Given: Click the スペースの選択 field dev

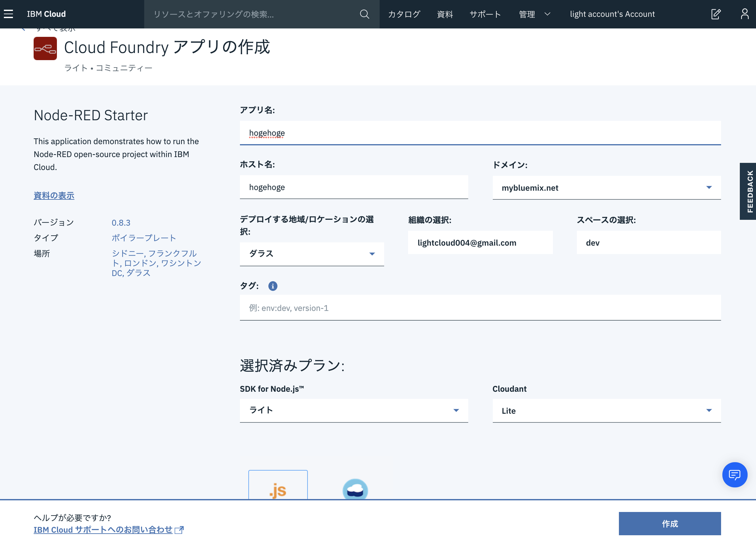Looking at the screenshot, I should pyautogui.click(x=649, y=242).
